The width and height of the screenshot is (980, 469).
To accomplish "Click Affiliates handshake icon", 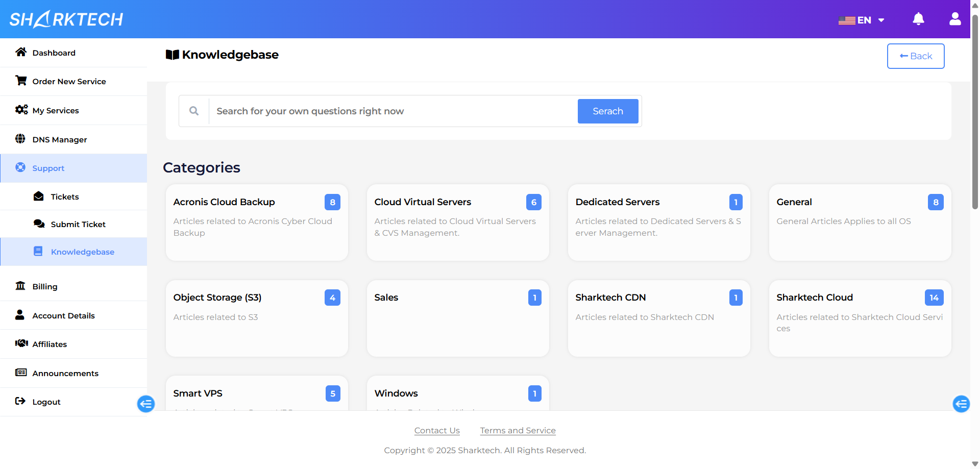I will click(x=21, y=343).
